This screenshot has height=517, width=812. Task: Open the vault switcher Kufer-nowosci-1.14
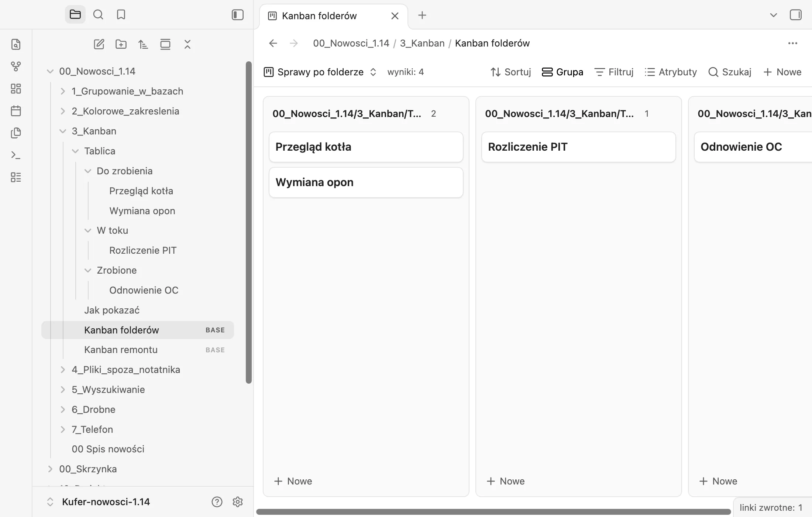[98, 502]
